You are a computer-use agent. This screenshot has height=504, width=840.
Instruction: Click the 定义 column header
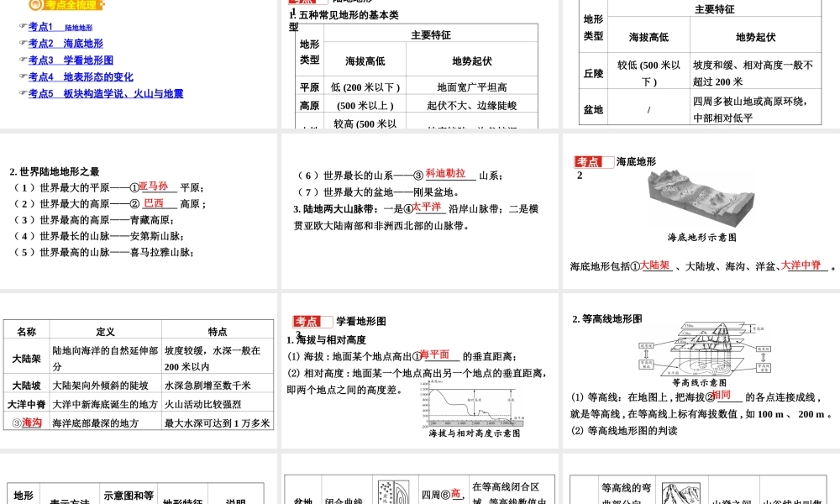[x=106, y=332]
